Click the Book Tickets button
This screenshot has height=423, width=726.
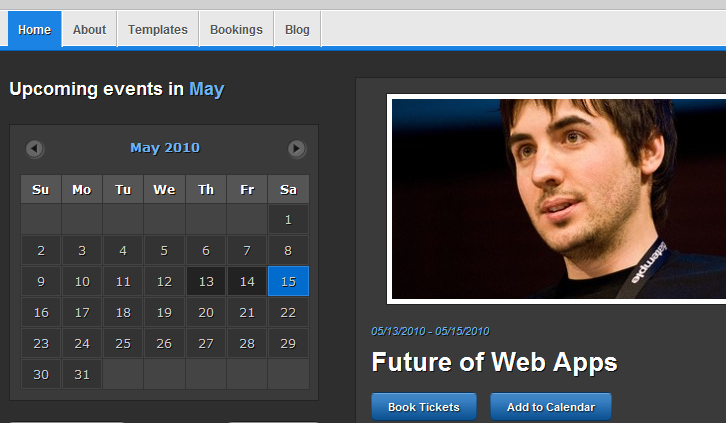pos(424,407)
